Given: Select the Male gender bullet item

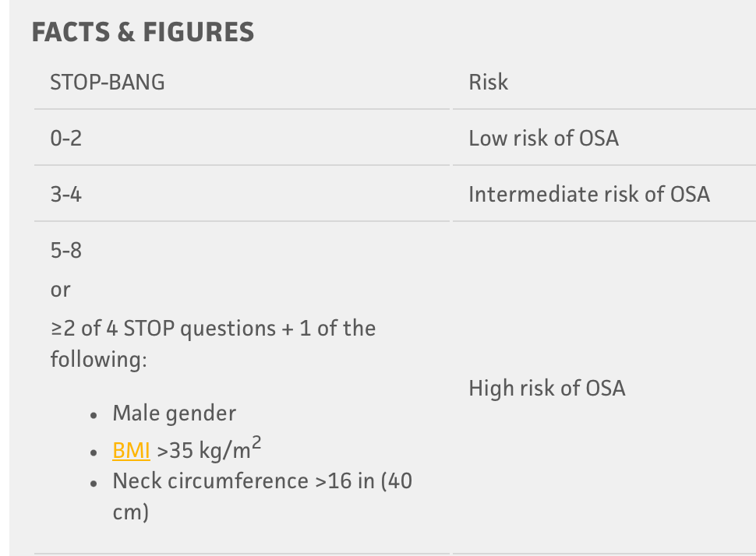Looking at the screenshot, I should (174, 413).
